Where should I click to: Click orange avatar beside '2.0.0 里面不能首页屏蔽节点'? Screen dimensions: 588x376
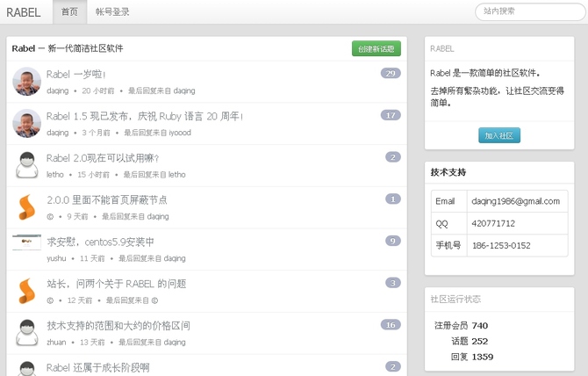pos(26,207)
